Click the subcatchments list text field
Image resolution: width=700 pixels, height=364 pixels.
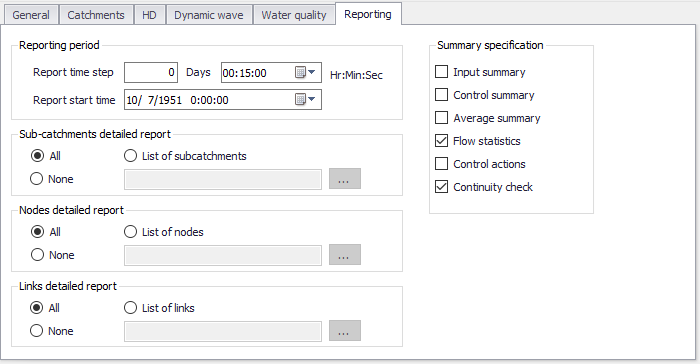(223, 179)
